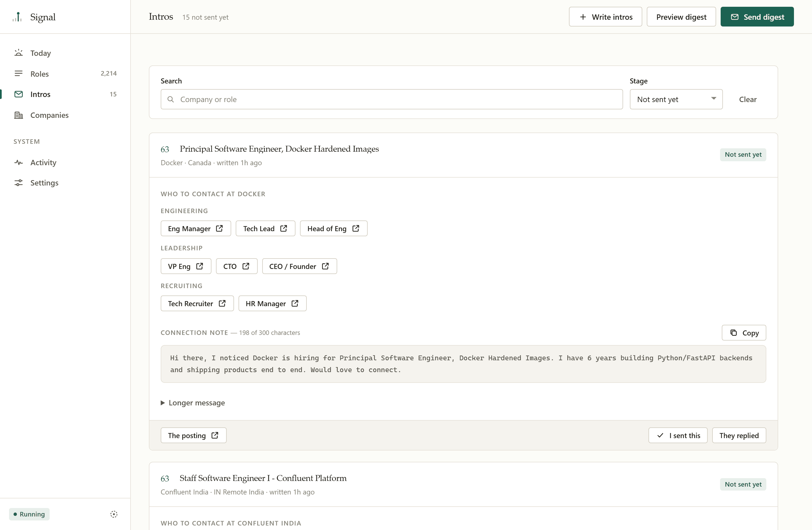Click the Write intros button
The image size is (812, 530).
(x=605, y=17)
